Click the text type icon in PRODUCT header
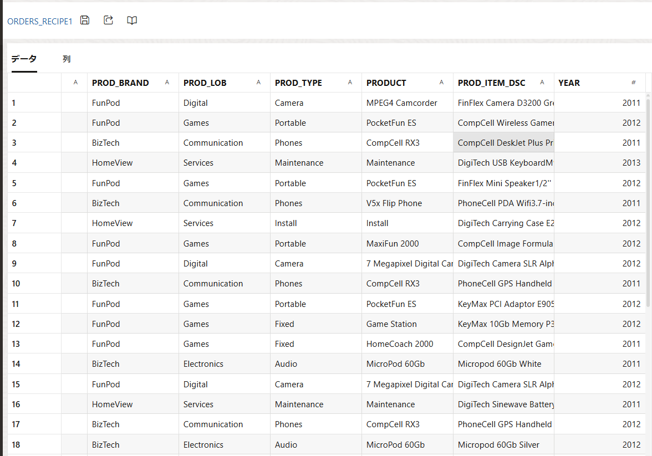Screen dimensions: 652x456 442,82
